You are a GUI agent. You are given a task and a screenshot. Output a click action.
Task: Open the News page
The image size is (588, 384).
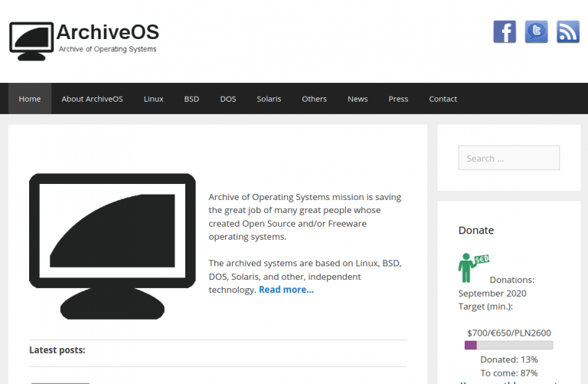pos(358,99)
